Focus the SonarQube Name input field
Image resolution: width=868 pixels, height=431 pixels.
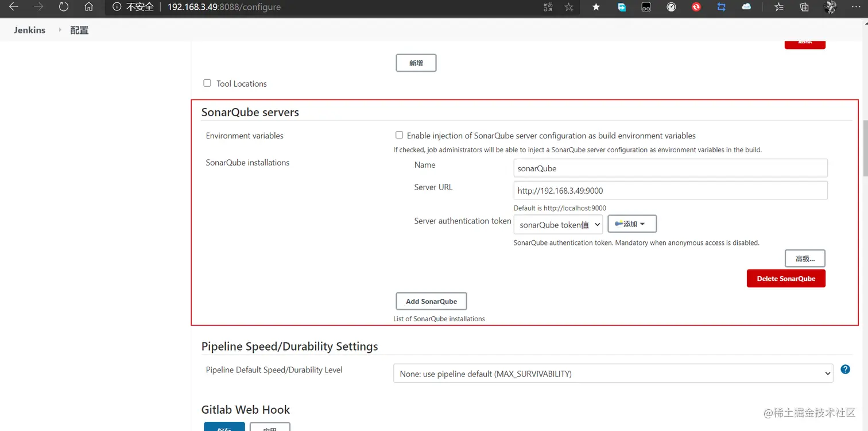tap(671, 168)
